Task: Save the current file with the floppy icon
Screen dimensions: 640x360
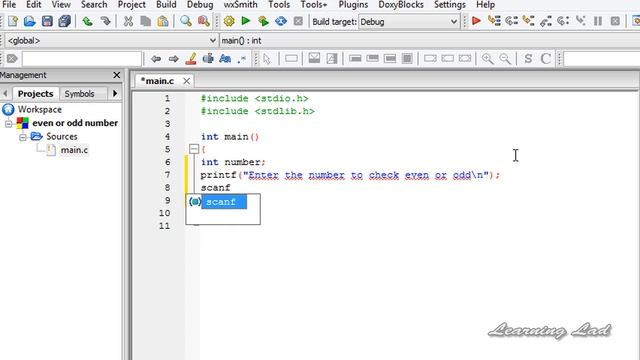Action: 47,21
